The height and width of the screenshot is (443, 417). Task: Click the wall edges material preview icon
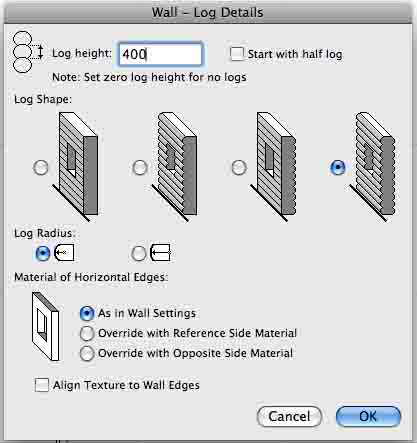(45, 326)
